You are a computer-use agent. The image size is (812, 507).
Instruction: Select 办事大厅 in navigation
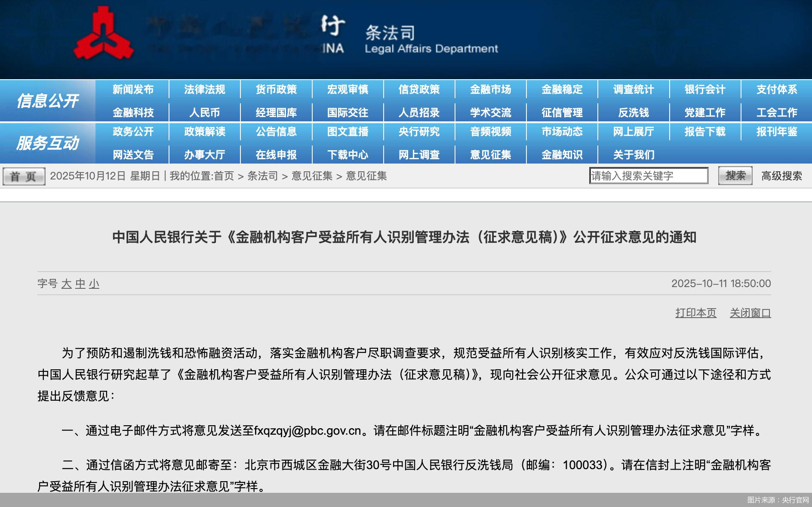[x=205, y=155]
